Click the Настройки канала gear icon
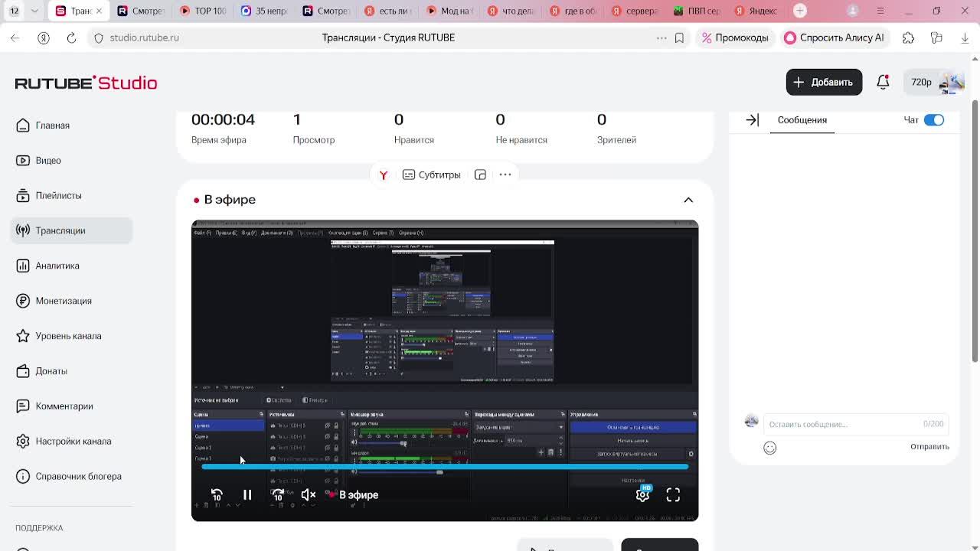Image resolution: width=980 pixels, height=551 pixels. (23, 442)
